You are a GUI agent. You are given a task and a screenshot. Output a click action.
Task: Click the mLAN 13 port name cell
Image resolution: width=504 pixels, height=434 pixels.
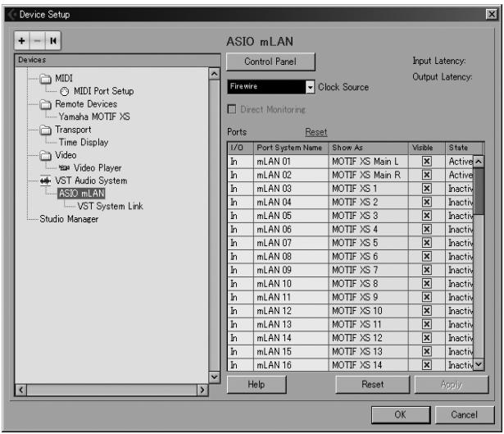(291, 324)
